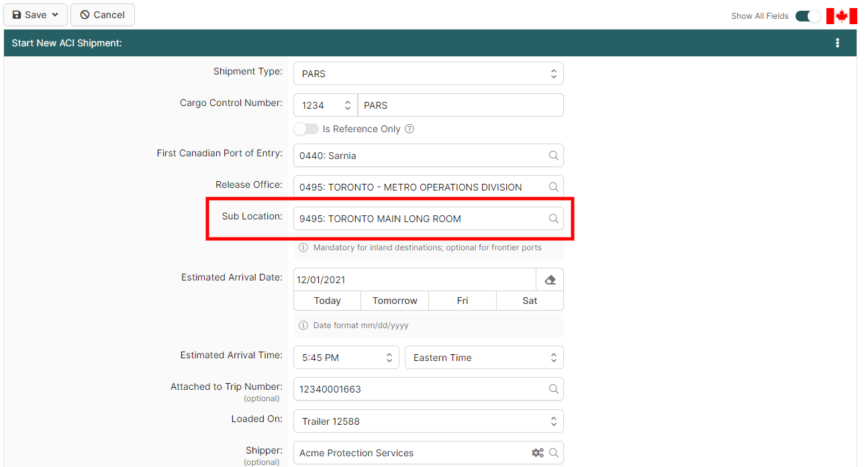Select the Fri date shortcut

point(463,301)
